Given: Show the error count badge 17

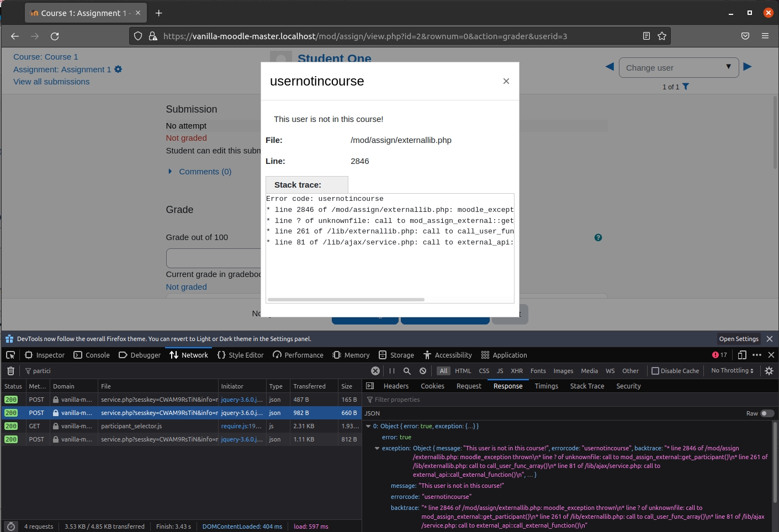Looking at the screenshot, I should pyautogui.click(x=720, y=355).
